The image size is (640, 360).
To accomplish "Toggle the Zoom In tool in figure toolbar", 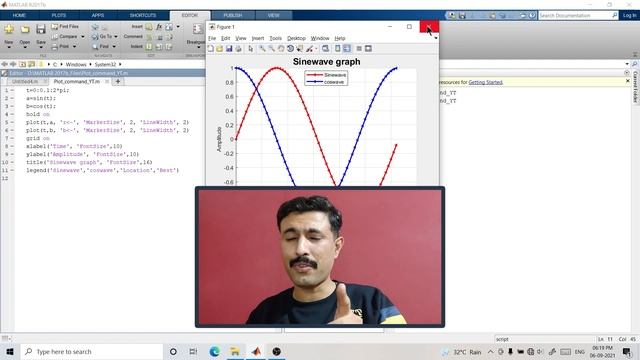I will pos(262,49).
